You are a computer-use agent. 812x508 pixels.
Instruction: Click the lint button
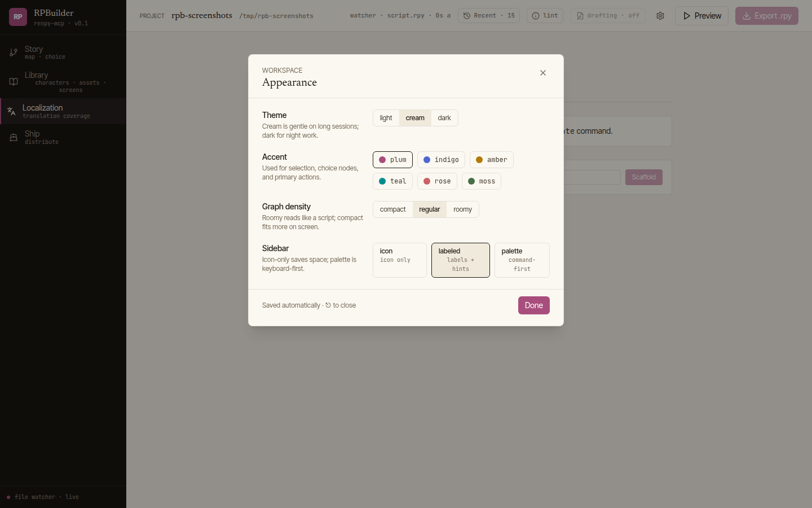pyautogui.click(x=545, y=16)
